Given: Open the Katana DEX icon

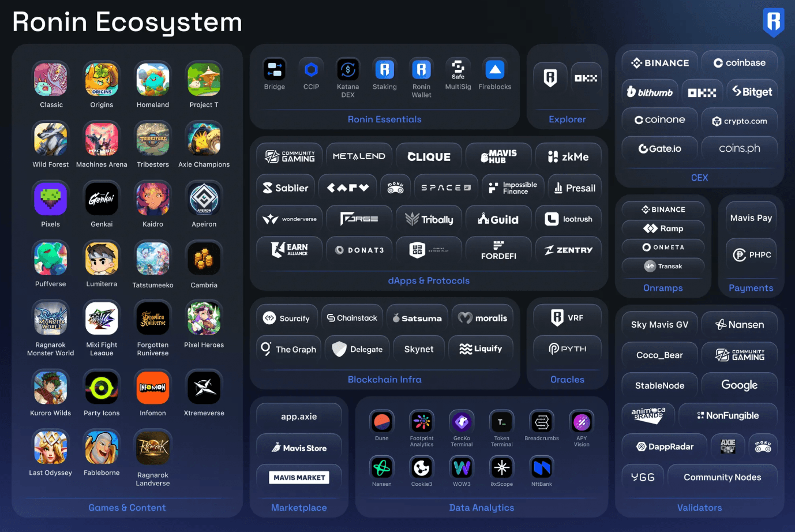Looking at the screenshot, I should click(x=348, y=70).
